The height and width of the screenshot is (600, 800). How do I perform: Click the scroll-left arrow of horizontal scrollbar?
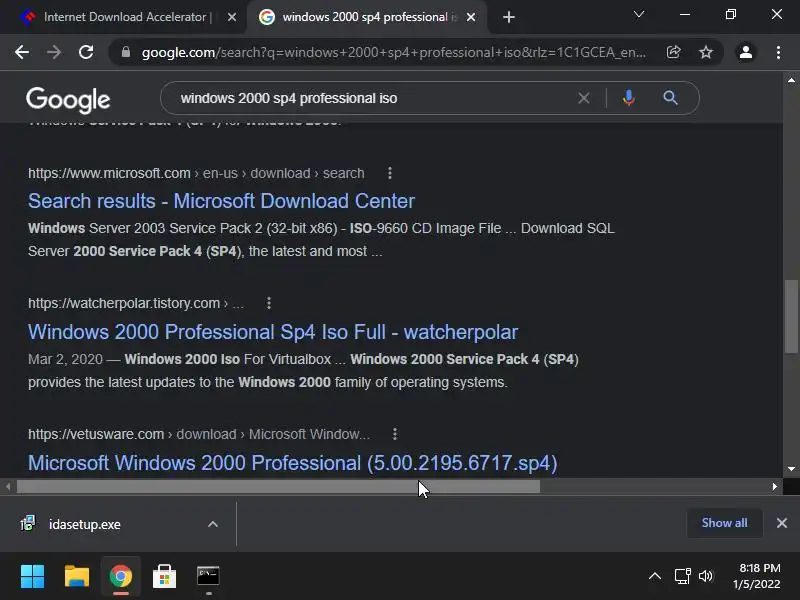coord(8,487)
